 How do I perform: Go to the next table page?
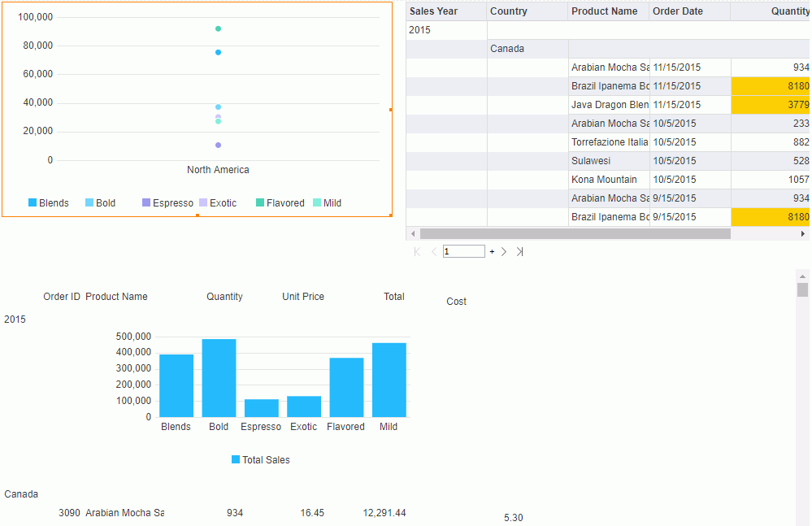click(504, 252)
